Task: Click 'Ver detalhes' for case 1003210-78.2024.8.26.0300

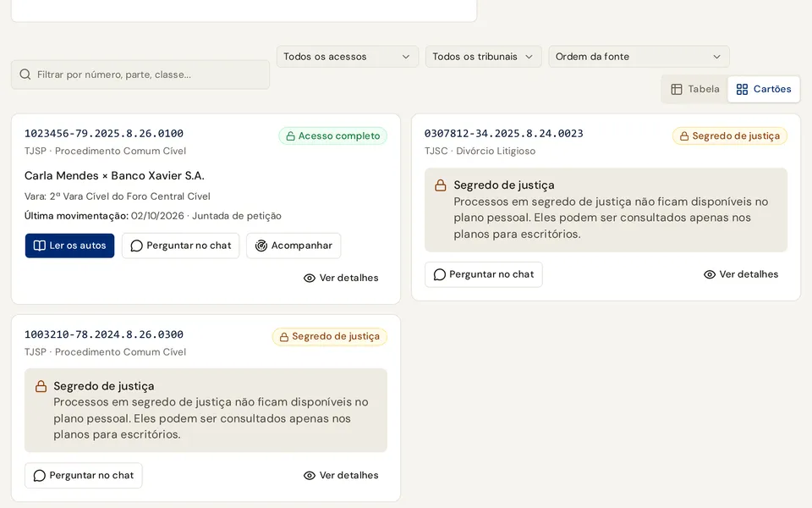Action: coord(341,475)
